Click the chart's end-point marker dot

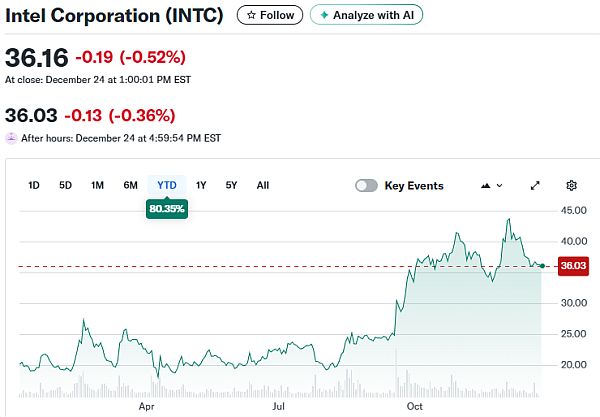(541, 265)
